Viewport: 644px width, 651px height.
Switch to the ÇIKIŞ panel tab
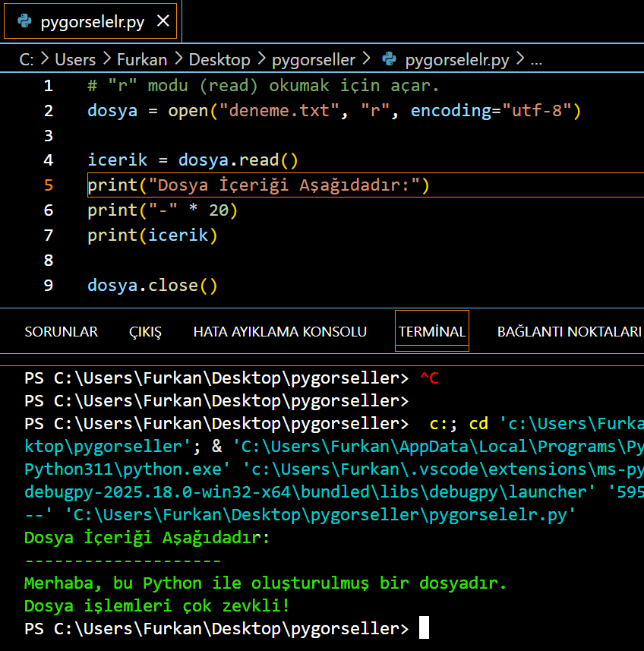(x=145, y=332)
